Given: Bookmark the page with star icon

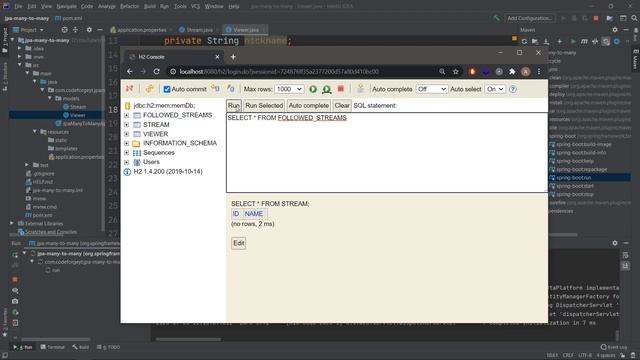Looking at the screenshot, I should coord(456,71).
